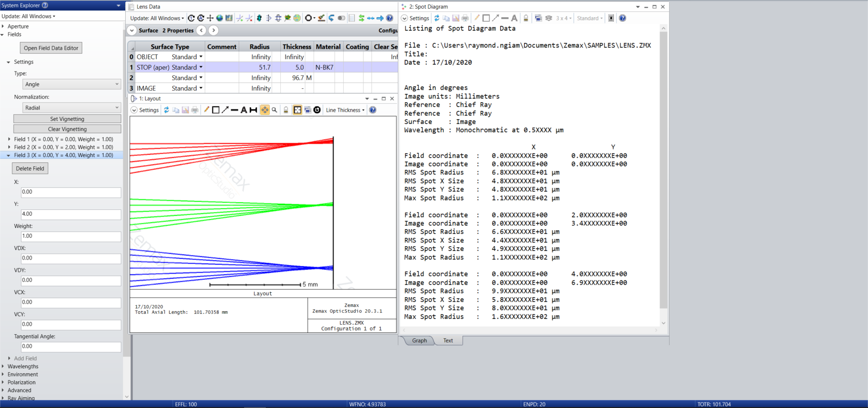The width and height of the screenshot is (868, 408).
Task: Switch to the Graph tab
Action: click(x=419, y=341)
